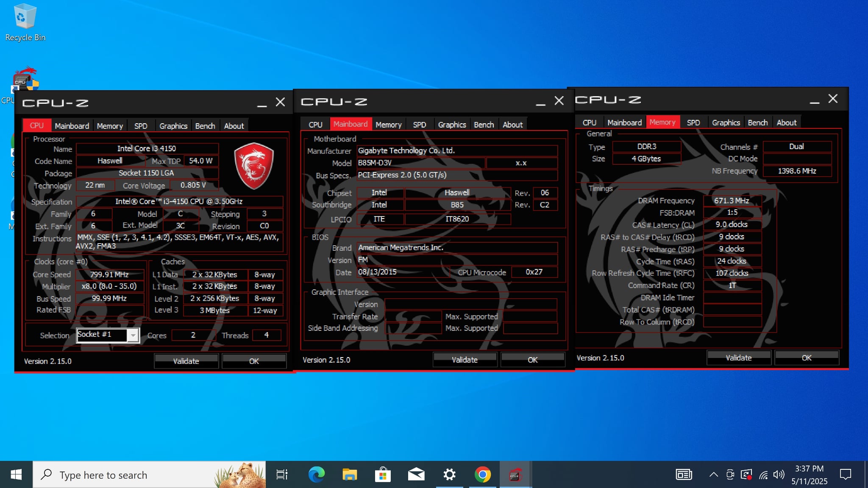Image resolution: width=868 pixels, height=488 pixels.
Task: Select SPD tab in right window
Action: click(x=693, y=122)
